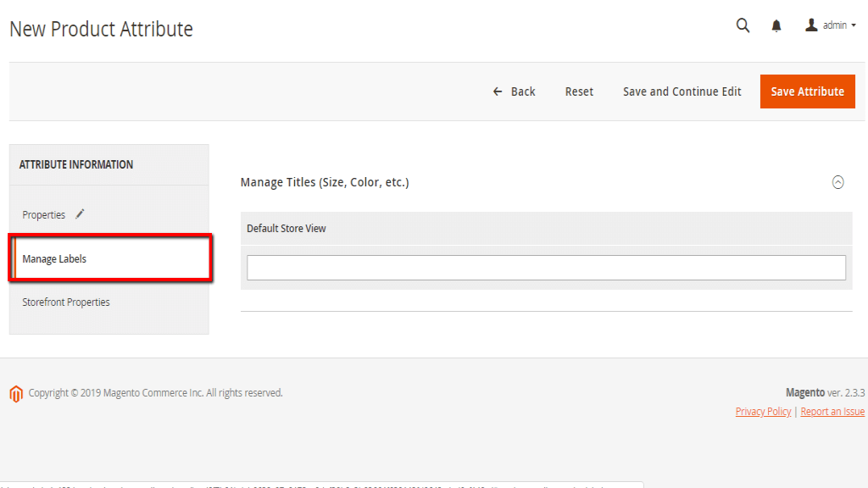Open the notifications bell
868x488 pixels.
(776, 26)
